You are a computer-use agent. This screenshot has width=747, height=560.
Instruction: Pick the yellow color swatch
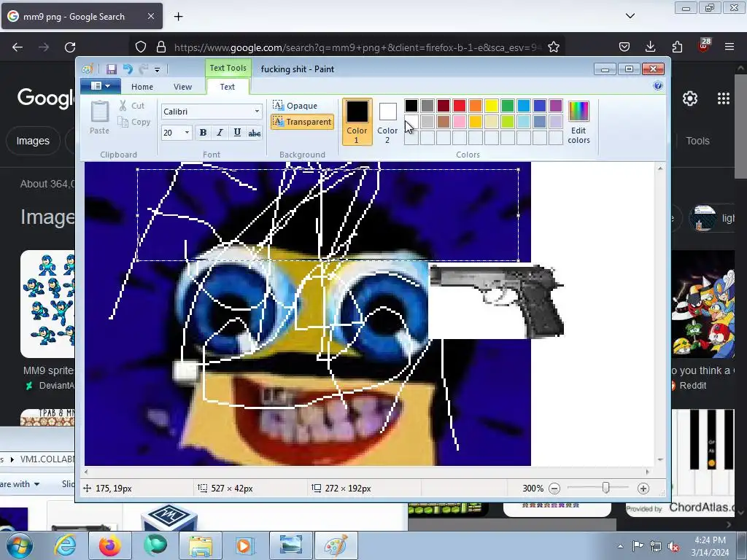point(492,105)
